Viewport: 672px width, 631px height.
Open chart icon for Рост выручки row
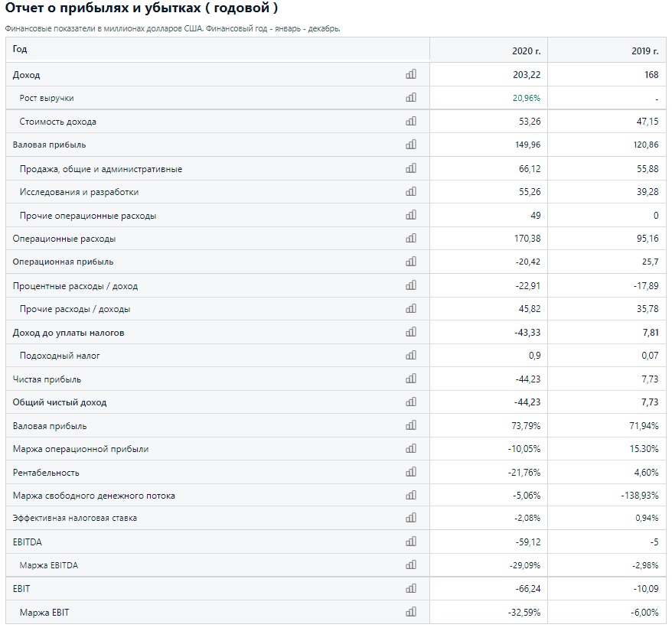[x=410, y=97]
